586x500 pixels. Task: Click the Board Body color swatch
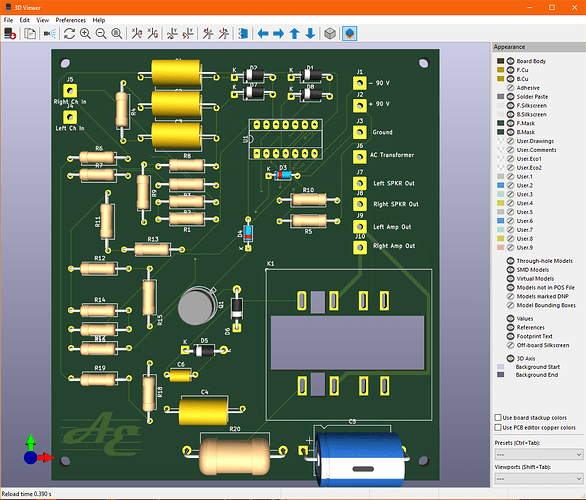(500, 61)
